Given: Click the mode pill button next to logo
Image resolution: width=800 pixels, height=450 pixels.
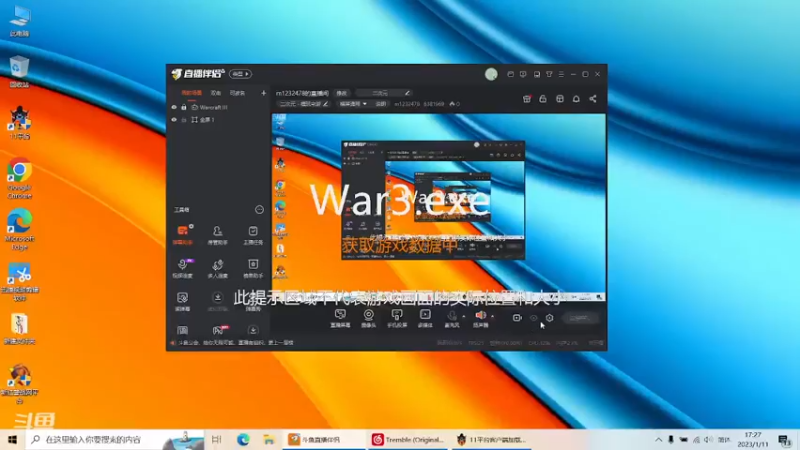Looking at the screenshot, I should point(240,74).
